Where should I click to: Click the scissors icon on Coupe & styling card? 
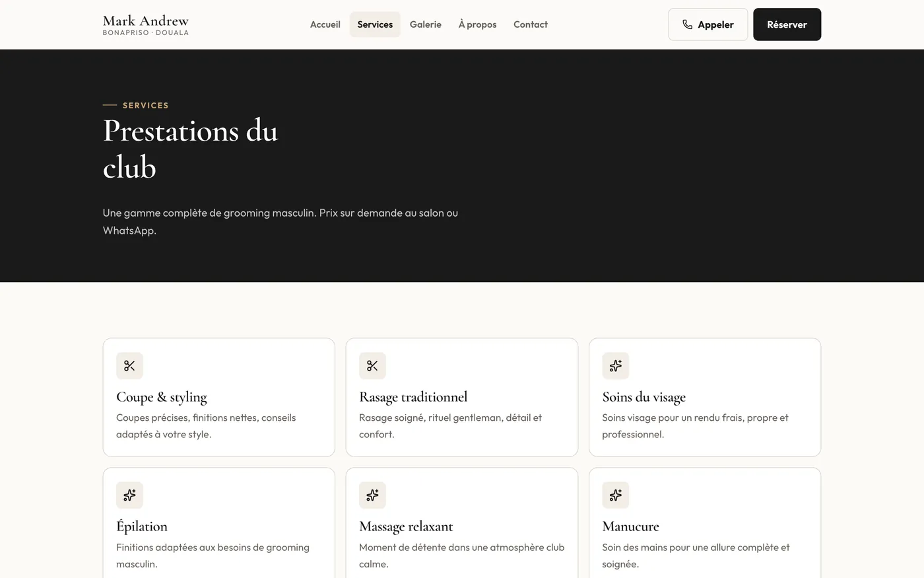coord(129,366)
